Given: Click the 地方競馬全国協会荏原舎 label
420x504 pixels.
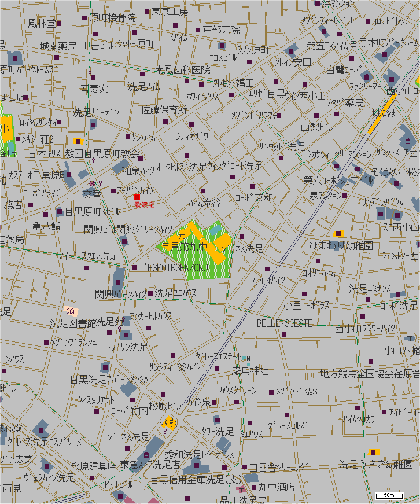Looking at the screenshot, I should click(369, 373).
